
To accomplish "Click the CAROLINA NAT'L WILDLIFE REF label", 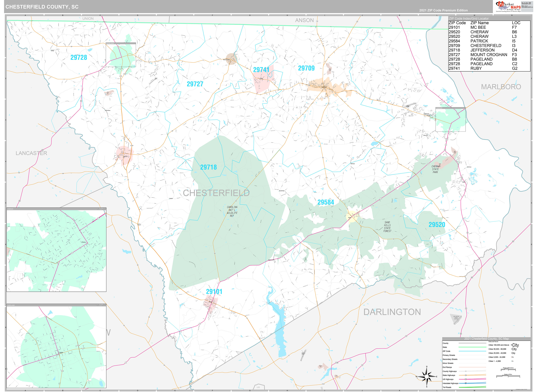I will [232, 211].
